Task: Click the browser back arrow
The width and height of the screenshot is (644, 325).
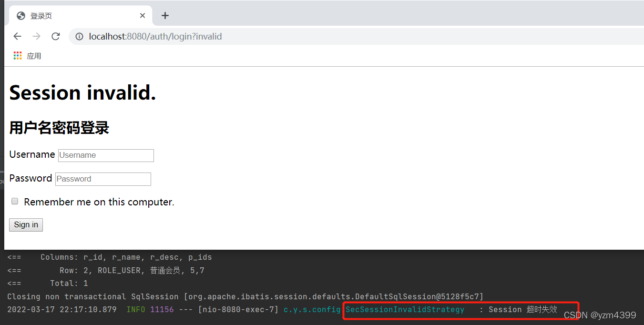Action: click(18, 37)
